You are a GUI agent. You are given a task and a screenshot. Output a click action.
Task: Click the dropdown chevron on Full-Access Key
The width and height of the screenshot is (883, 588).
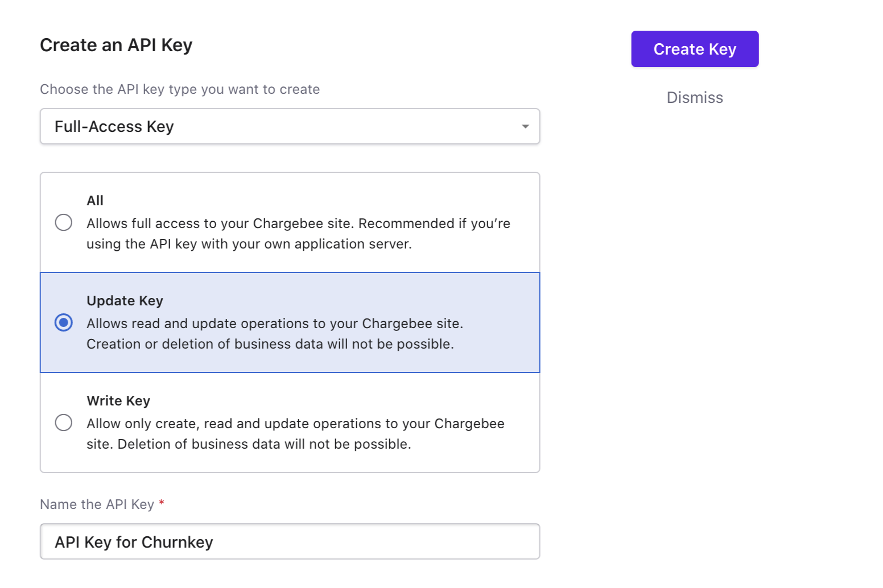coord(525,126)
